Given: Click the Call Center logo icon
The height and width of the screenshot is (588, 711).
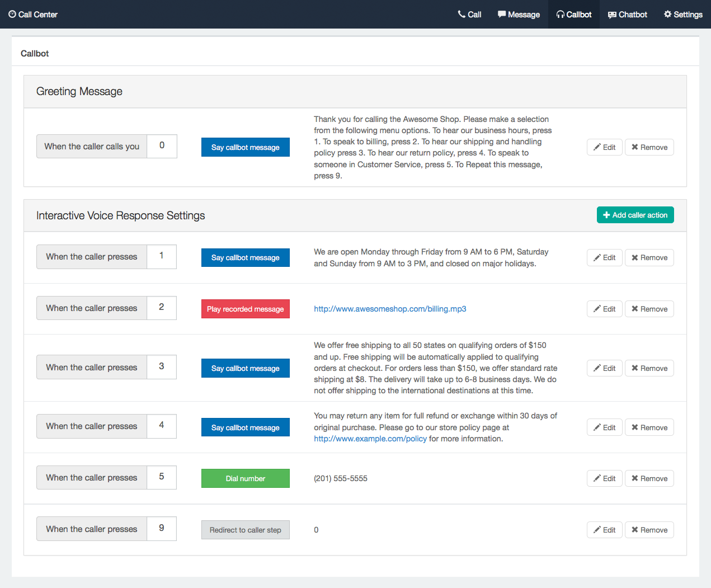Looking at the screenshot, I should click(x=12, y=14).
